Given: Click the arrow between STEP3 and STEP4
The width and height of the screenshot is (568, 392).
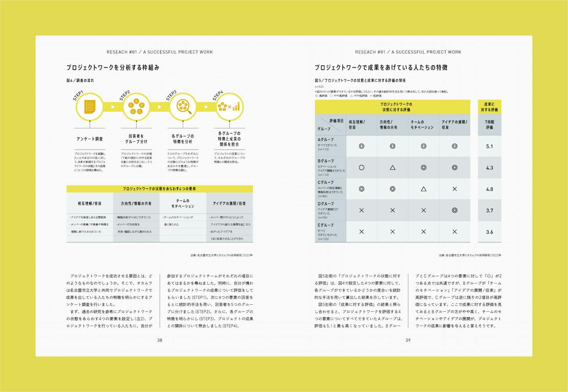Looking at the screenshot, I should point(206,107).
